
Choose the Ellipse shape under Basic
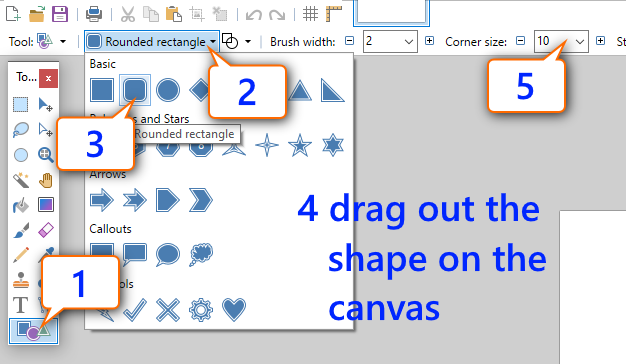point(168,90)
